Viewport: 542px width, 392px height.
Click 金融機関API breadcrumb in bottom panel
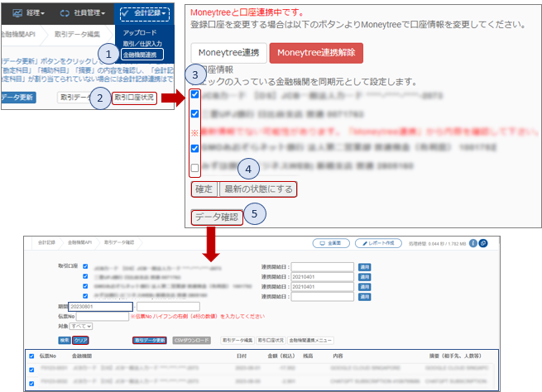[79, 242]
